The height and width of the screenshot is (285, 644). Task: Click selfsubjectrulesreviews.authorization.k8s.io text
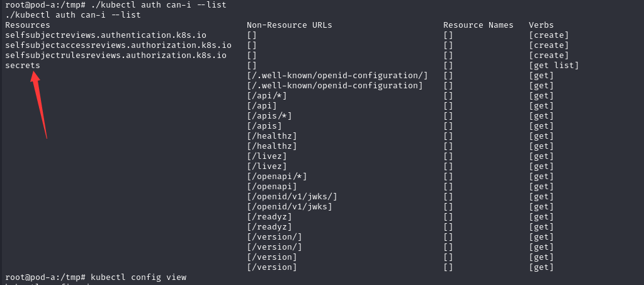tap(115, 55)
